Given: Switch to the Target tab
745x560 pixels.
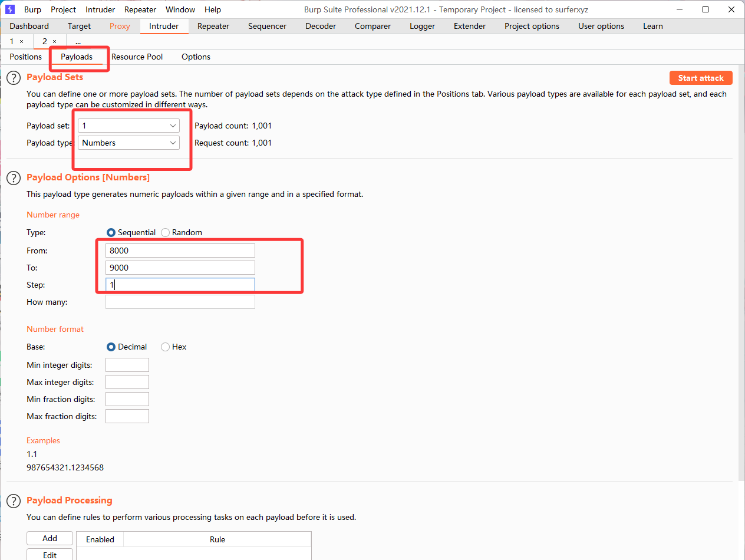Looking at the screenshot, I should pyautogui.click(x=79, y=26).
